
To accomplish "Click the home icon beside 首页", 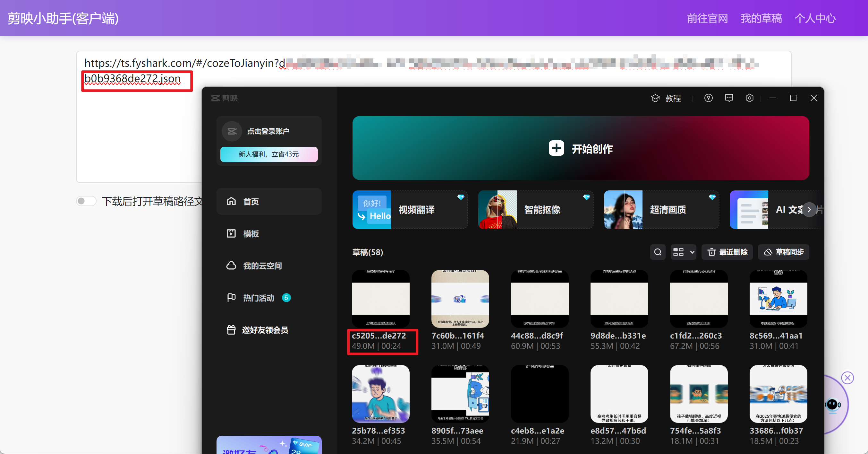I will click(x=231, y=201).
